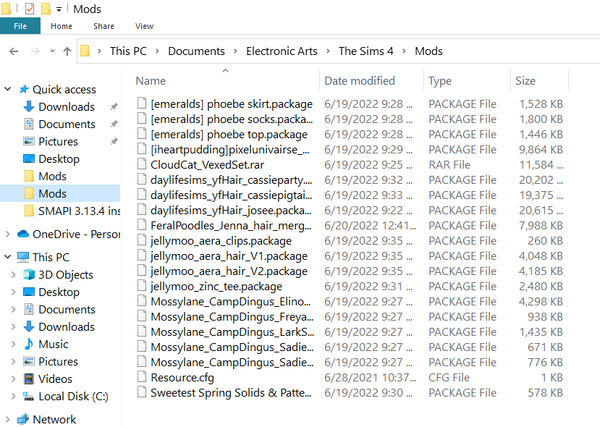The height and width of the screenshot is (427, 600).
Task: Select file '[emeralds] phoebe skirt.package'
Action: pyautogui.click(x=232, y=104)
